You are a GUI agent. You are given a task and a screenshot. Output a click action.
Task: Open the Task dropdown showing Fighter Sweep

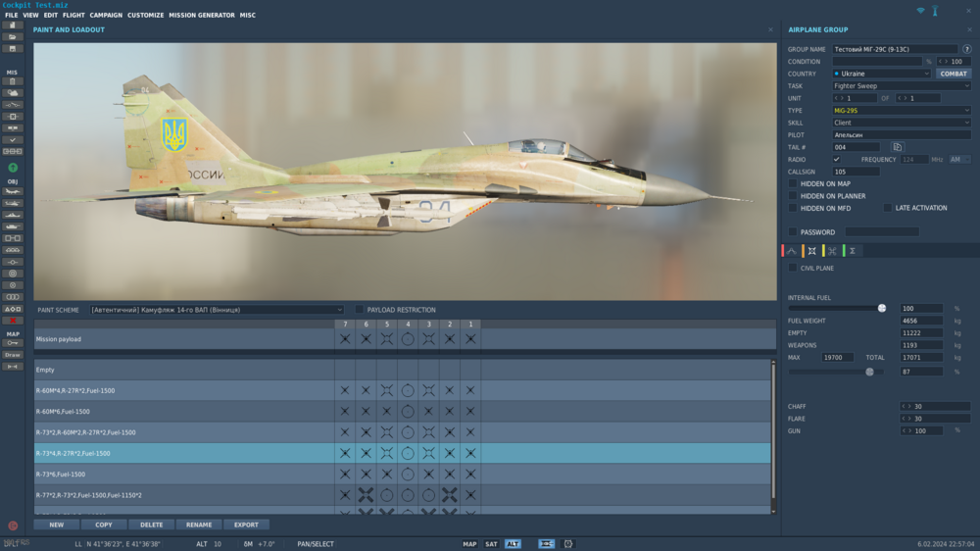902,85
